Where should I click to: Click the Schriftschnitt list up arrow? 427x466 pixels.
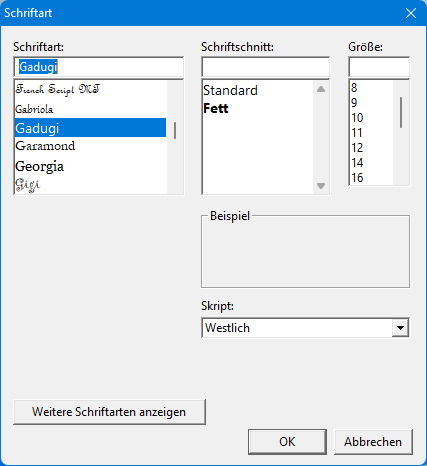click(x=321, y=89)
